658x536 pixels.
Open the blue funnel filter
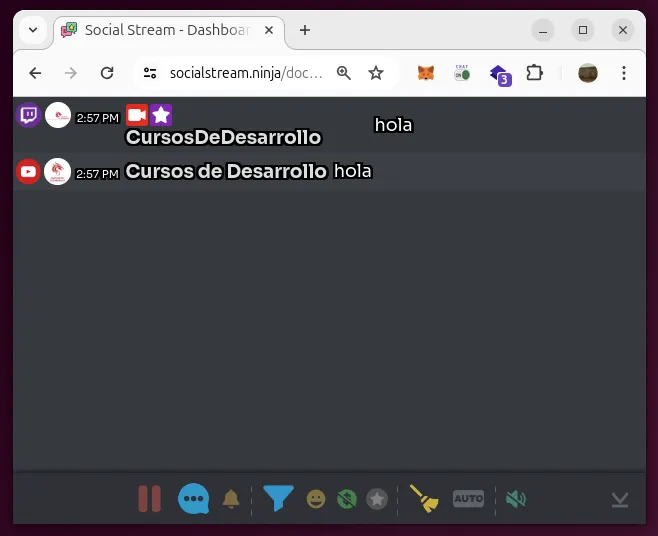click(278, 498)
